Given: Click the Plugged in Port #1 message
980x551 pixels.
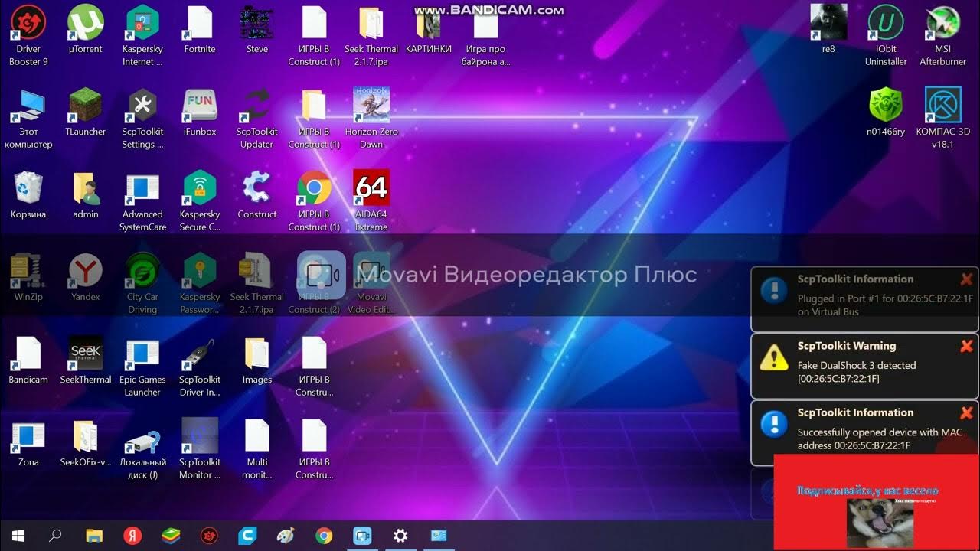Looking at the screenshot, I should pos(885,305).
